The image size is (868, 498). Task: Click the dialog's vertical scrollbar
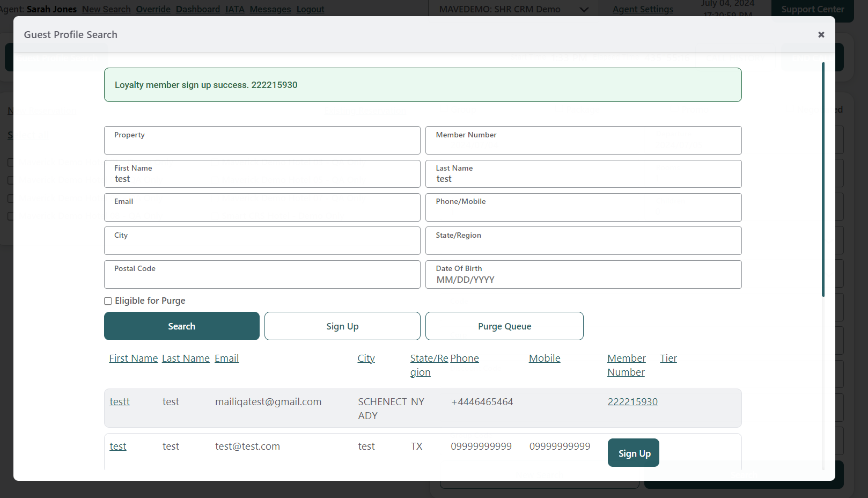(823, 180)
